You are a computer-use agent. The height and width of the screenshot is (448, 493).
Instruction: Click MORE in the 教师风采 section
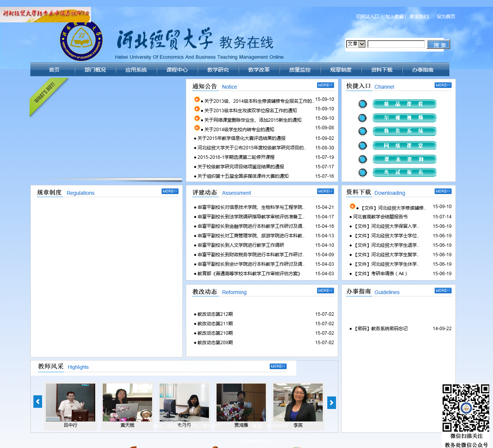278,367
